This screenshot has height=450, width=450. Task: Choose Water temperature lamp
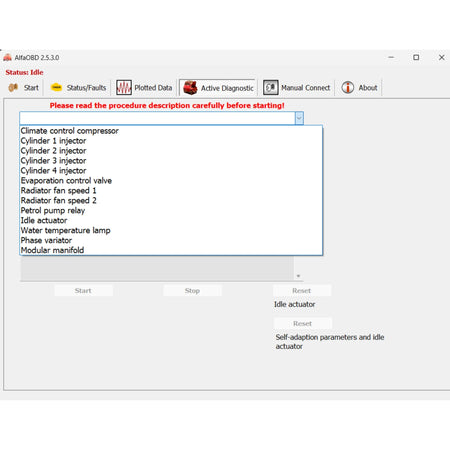(171, 230)
